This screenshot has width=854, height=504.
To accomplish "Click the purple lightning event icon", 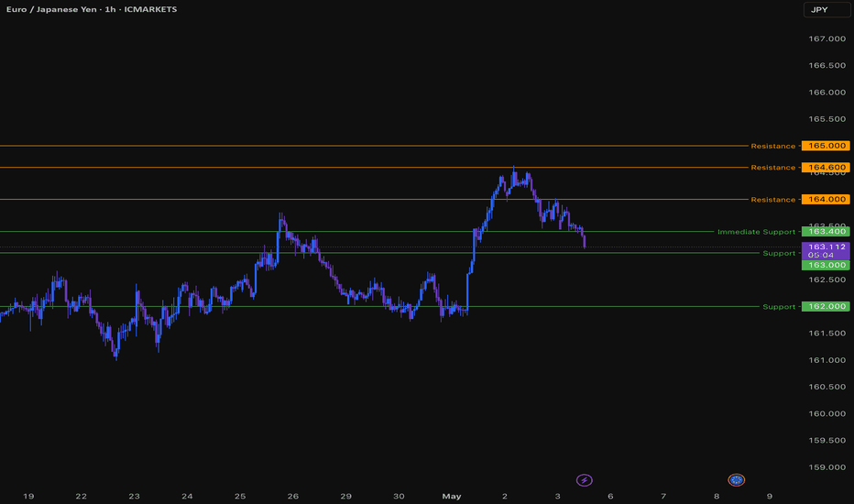I will point(584,480).
